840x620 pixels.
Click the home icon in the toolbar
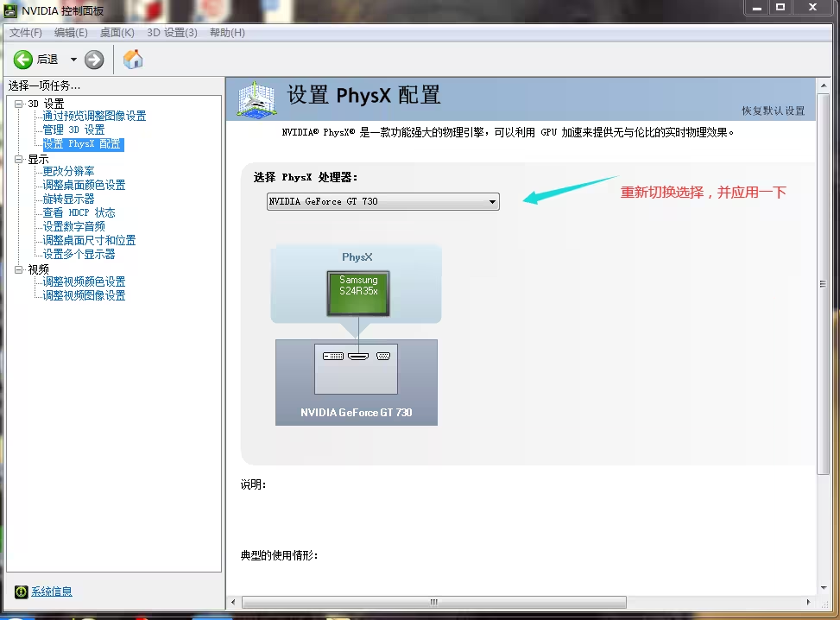(x=132, y=60)
